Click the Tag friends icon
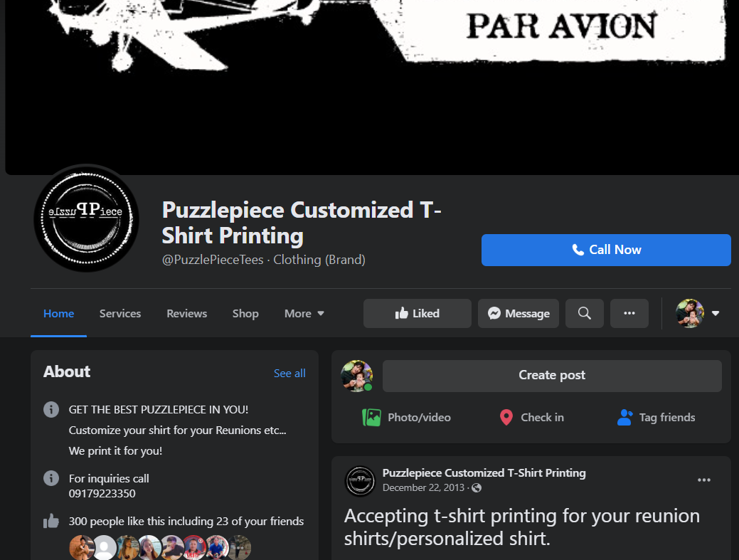Screen dimensions: 739x560 click(x=625, y=417)
